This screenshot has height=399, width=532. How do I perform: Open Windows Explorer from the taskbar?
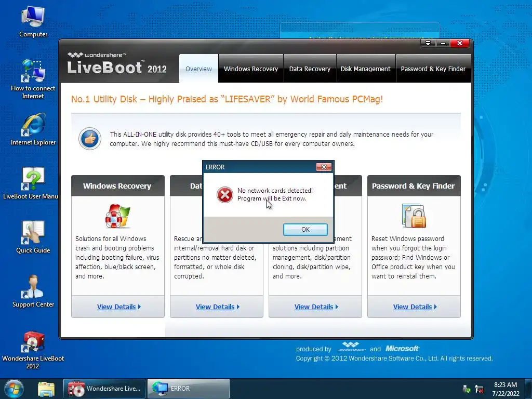click(x=46, y=389)
